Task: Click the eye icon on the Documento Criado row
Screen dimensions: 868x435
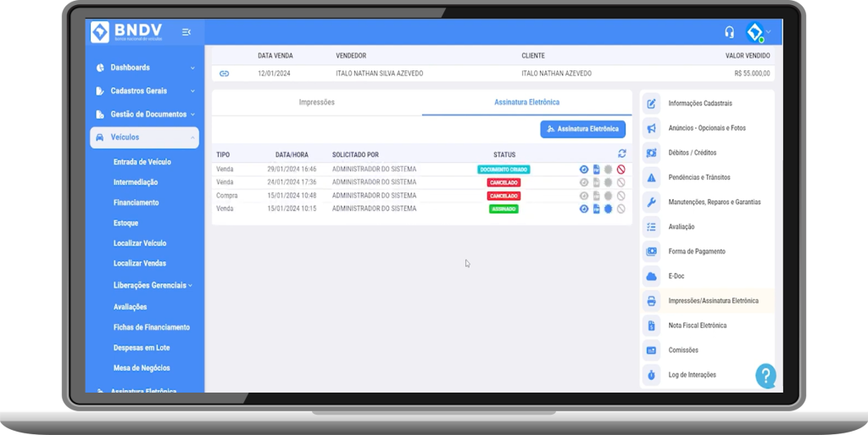Action: 583,170
